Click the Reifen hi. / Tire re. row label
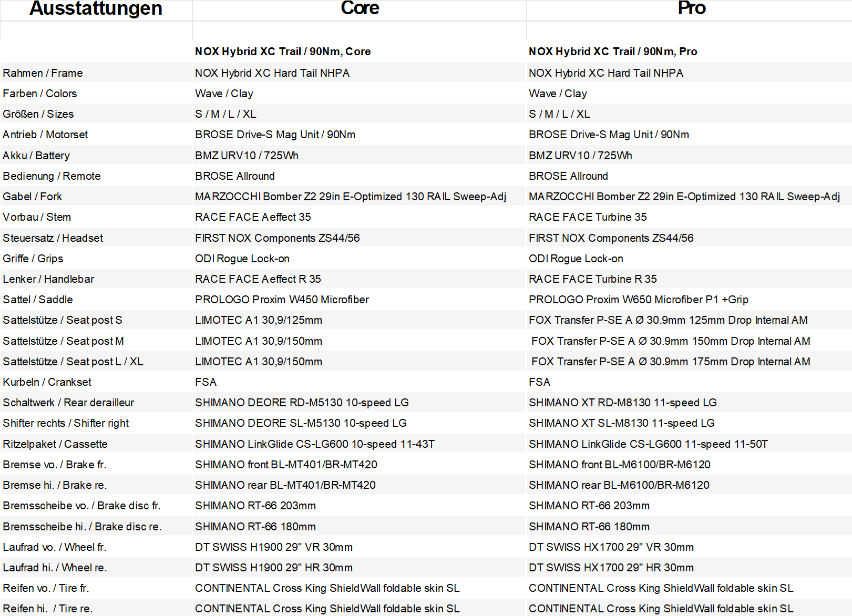 click(47, 609)
